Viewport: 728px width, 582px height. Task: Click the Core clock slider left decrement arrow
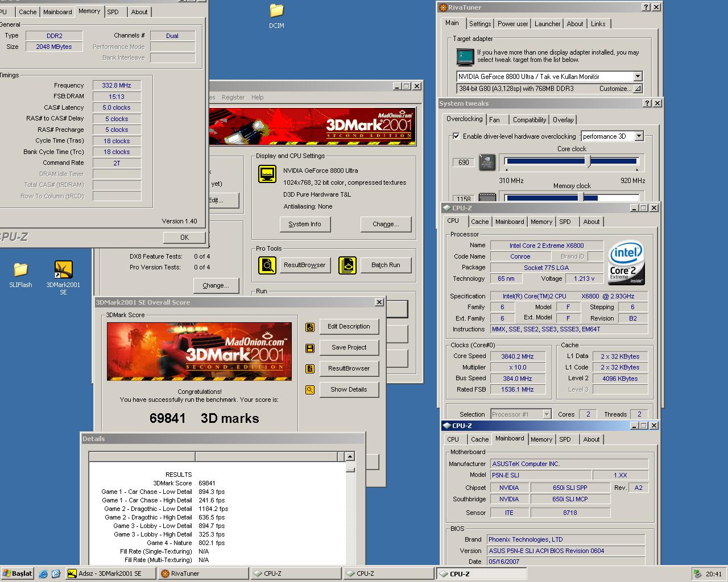pyautogui.click(x=507, y=169)
